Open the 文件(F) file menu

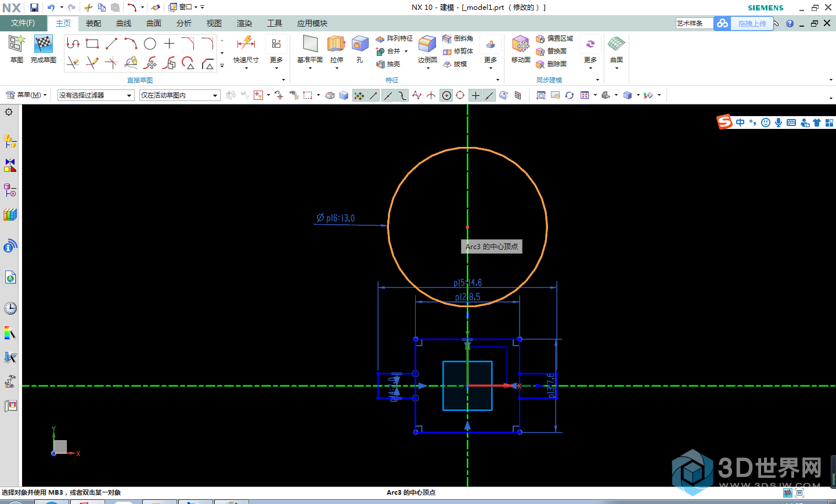pyautogui.click(x=23, y=23)
